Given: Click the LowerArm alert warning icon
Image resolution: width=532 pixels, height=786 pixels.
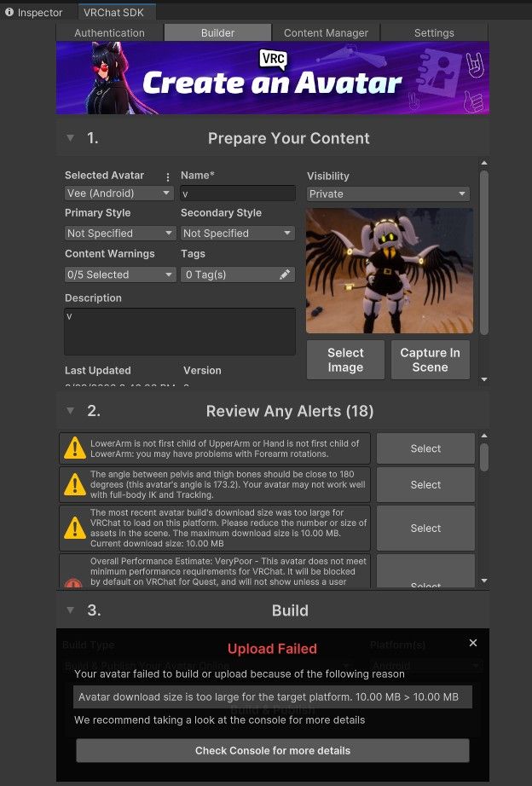Looking at the screenshot, I should (75, 448).
